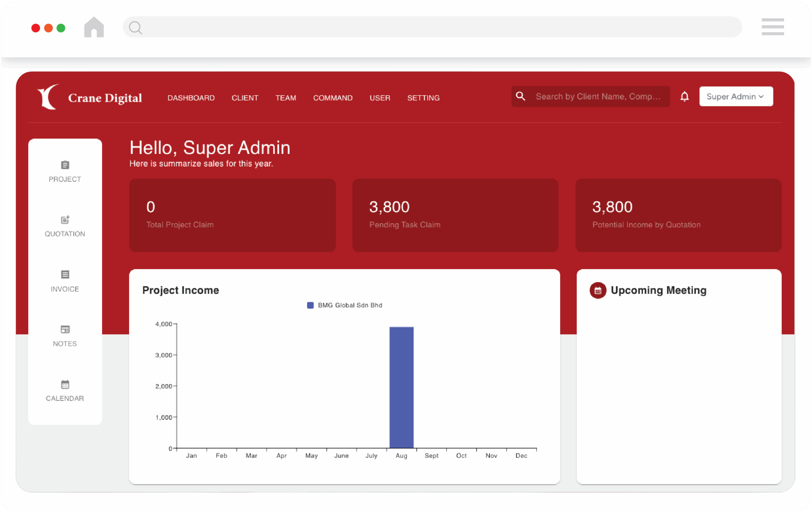Open Quotation via its sidebar icon
Image resolution: width=812 pixels, height=512 pixels.
65,220
